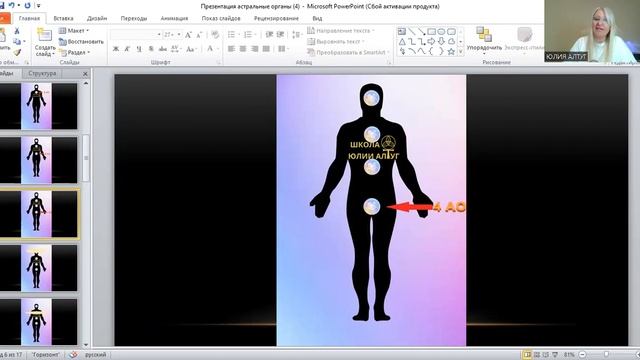Select the down arrow shape

point(441,42)
